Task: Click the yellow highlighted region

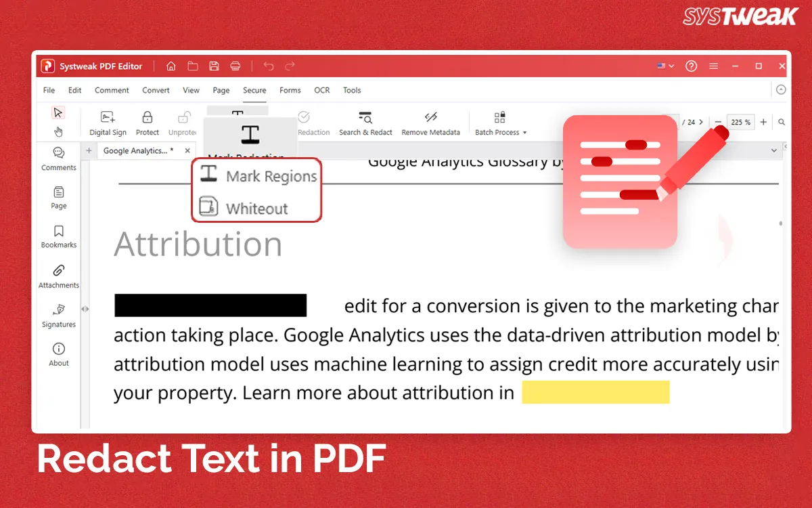Action: [x=595, y=392]
